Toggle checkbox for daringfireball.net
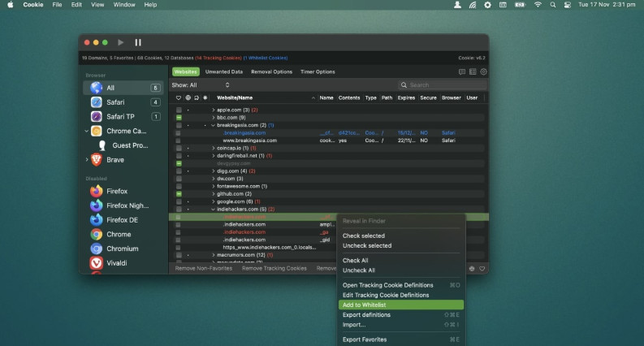Image resolution: width=644 pixels, height=346 pixels. click(x=179, y=156)
